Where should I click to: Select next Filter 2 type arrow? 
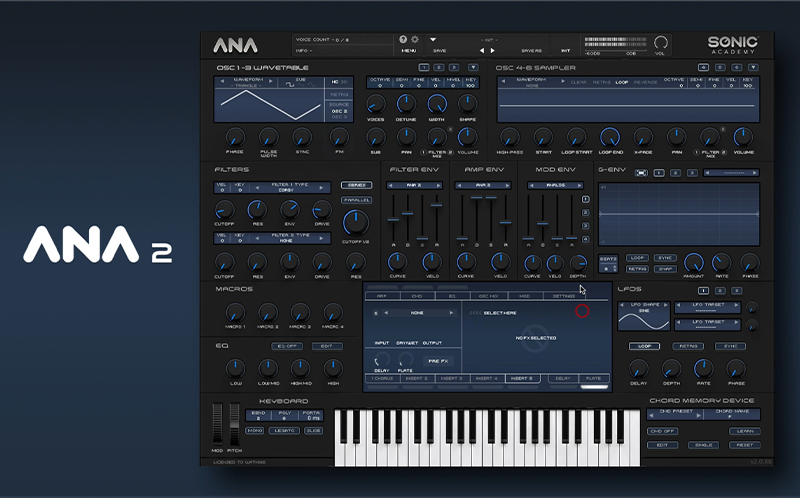click(x=321, y=238)
